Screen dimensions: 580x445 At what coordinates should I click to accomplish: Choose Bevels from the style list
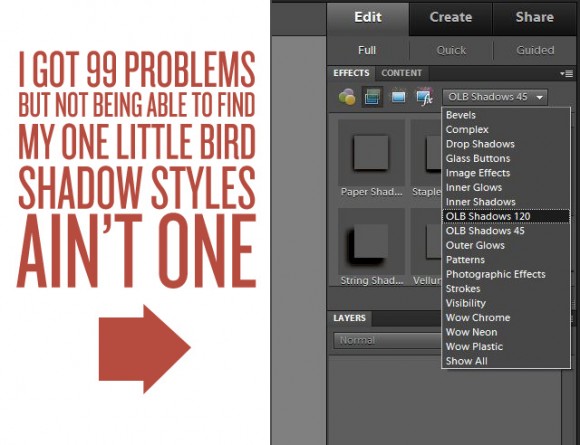pyautogui.click(x=506, y=115)
